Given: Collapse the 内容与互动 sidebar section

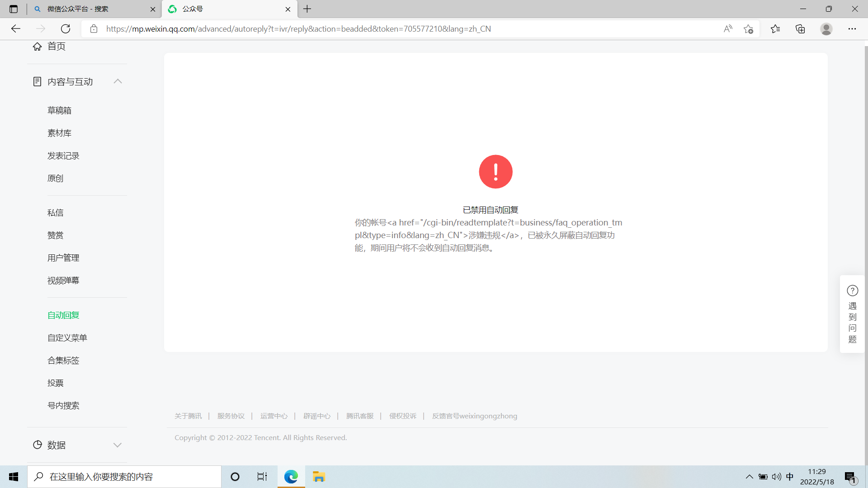Looking at the screenshot, I should (118, 81).
